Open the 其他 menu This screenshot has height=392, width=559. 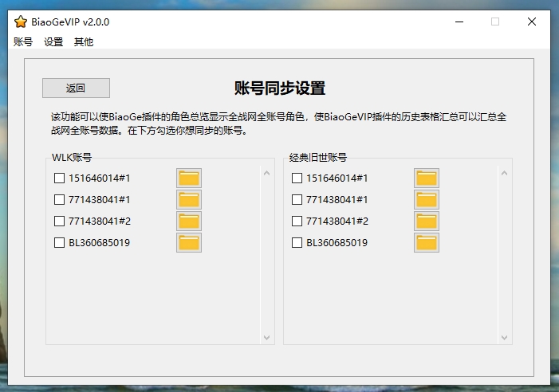tap(84, 42)
